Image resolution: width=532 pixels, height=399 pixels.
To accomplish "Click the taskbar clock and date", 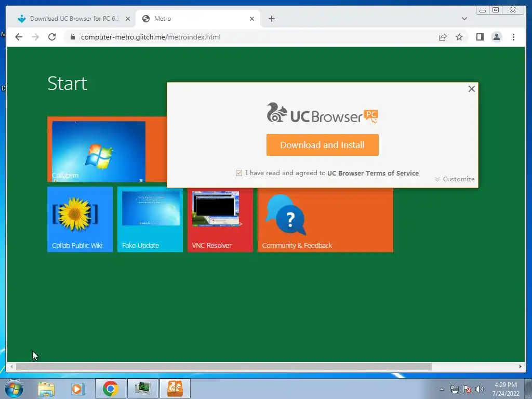I will (506, 389).
